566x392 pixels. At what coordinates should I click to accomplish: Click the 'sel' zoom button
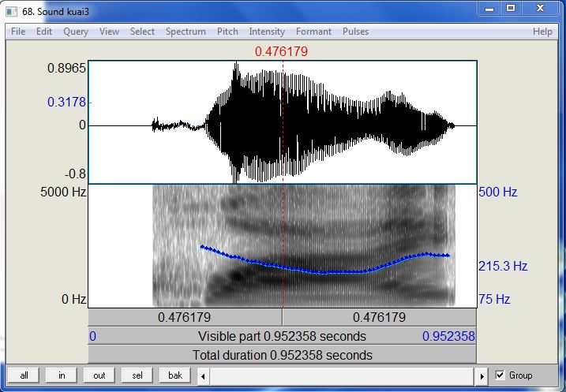pos(137,375)
